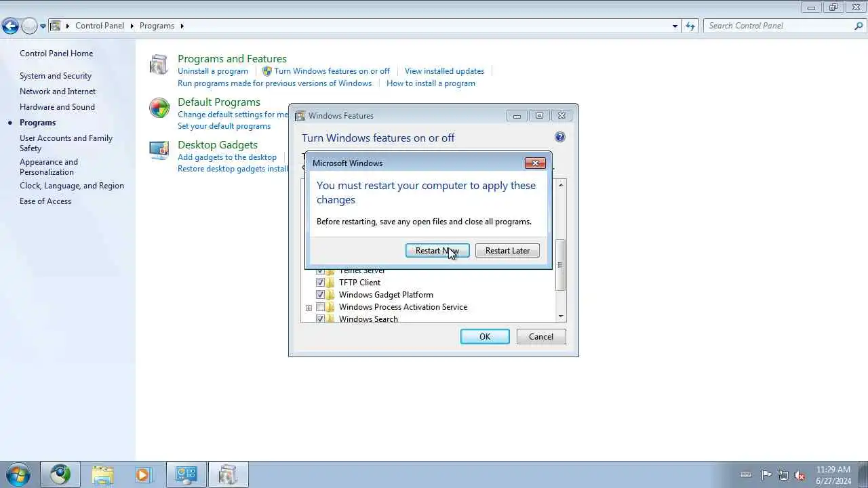Viewport: 868px width, 488px height.
Task: Switch to Windows Features taskbar button
Action: pyautogui.click(x=228, y=474)
